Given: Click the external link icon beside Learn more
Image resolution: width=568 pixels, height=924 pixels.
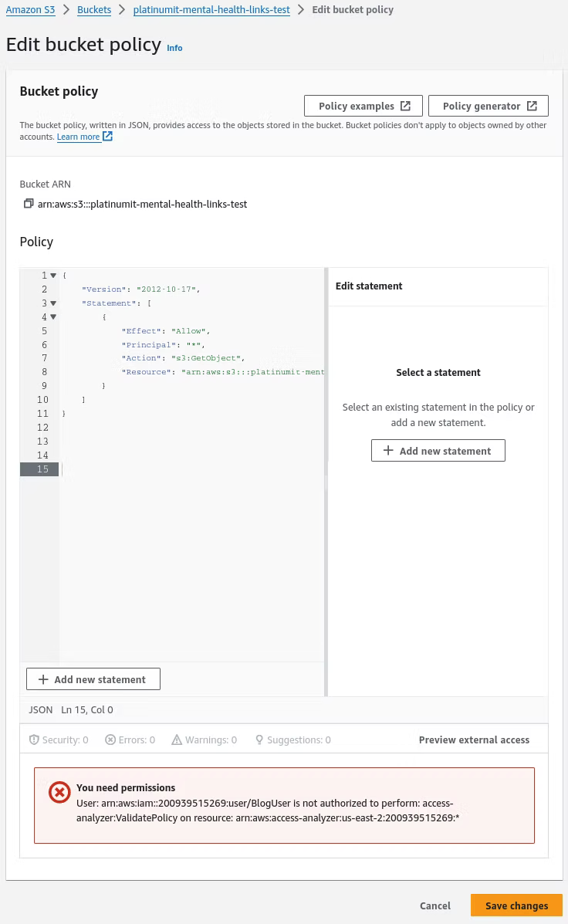Looking at the screenshot, I should pyautogui.click(x=107, y=136).
